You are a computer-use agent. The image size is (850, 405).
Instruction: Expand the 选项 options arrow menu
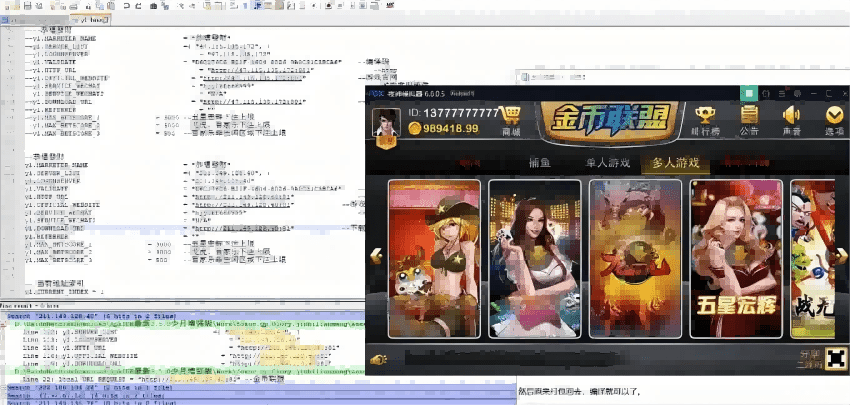pos(833,118)
